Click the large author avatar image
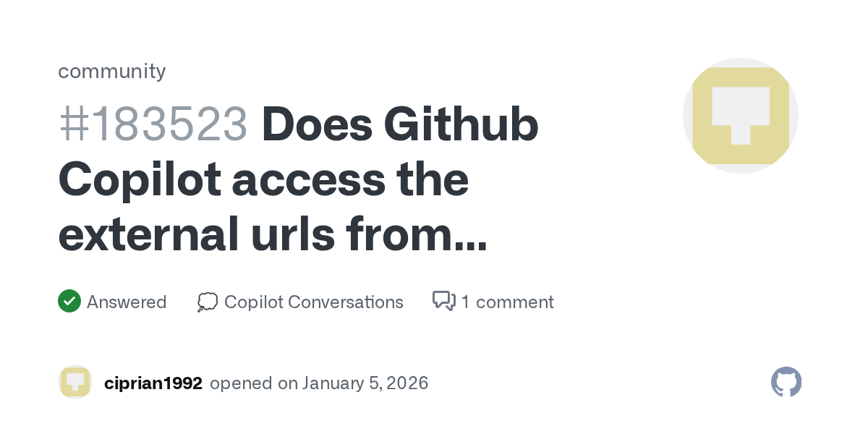The width and height of the screenshot is (868, 434). [x=740, y=116]
